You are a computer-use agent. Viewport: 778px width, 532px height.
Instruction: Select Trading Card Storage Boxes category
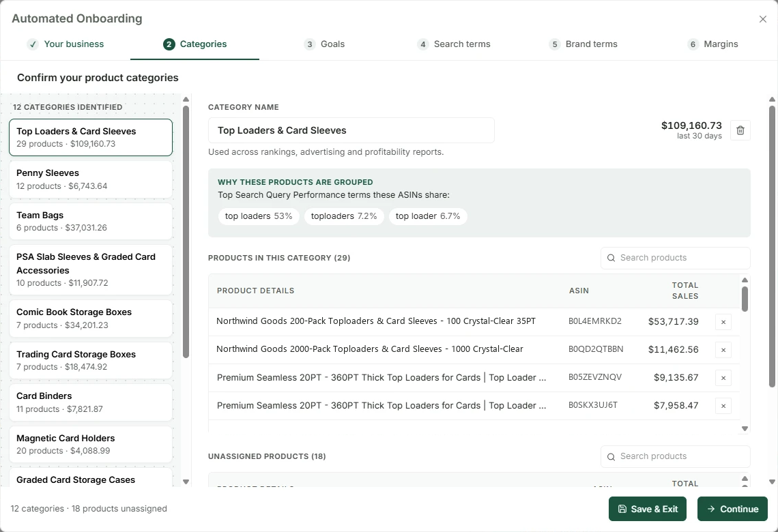coord(91,360)
